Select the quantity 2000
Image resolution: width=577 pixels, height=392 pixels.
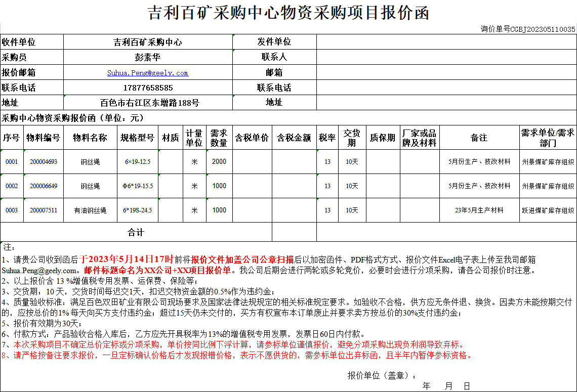point(219,161)
